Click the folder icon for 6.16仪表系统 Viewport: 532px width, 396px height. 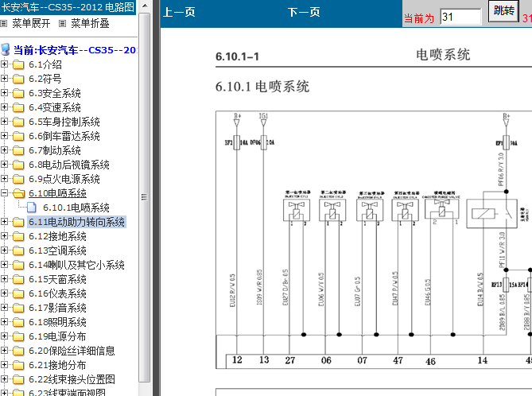pos(18,293)
